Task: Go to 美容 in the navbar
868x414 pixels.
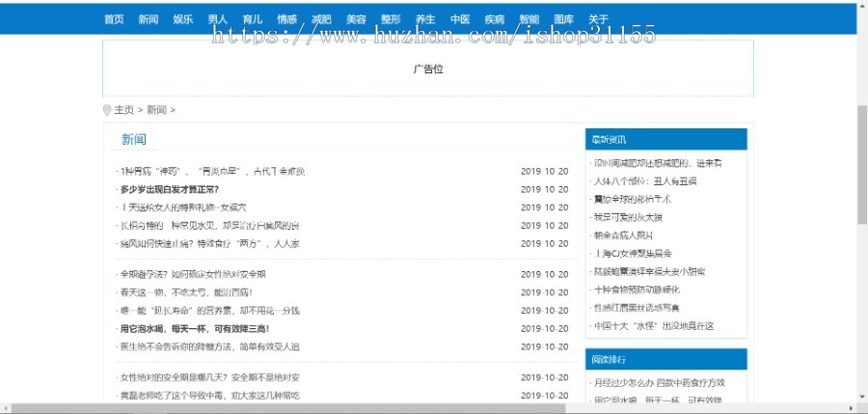Action: click(356, 19)
